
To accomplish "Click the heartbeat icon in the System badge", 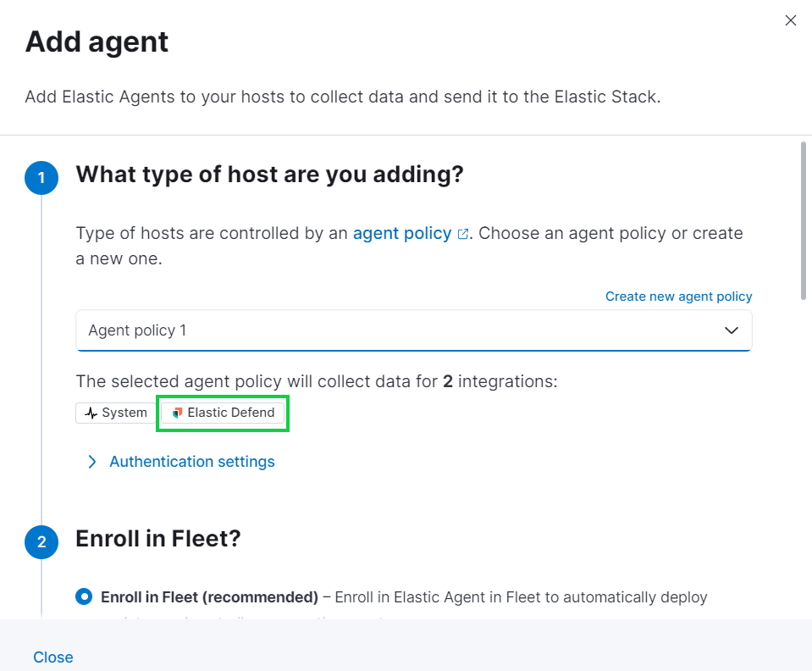I will (x=90, y=413).
